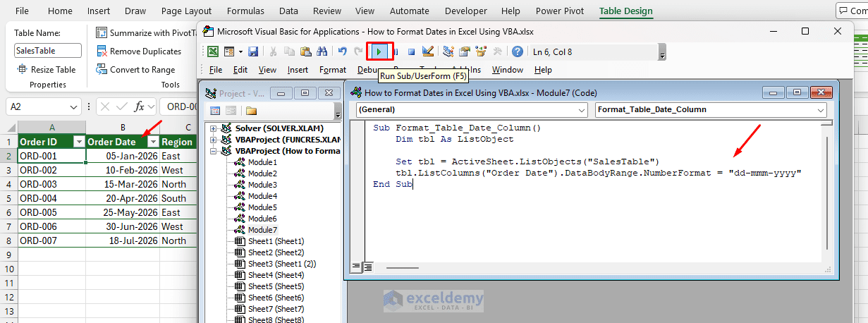Click Remove Duplicates in Tools group
This screenshot has height=323, width=868.
pos(139,51)
